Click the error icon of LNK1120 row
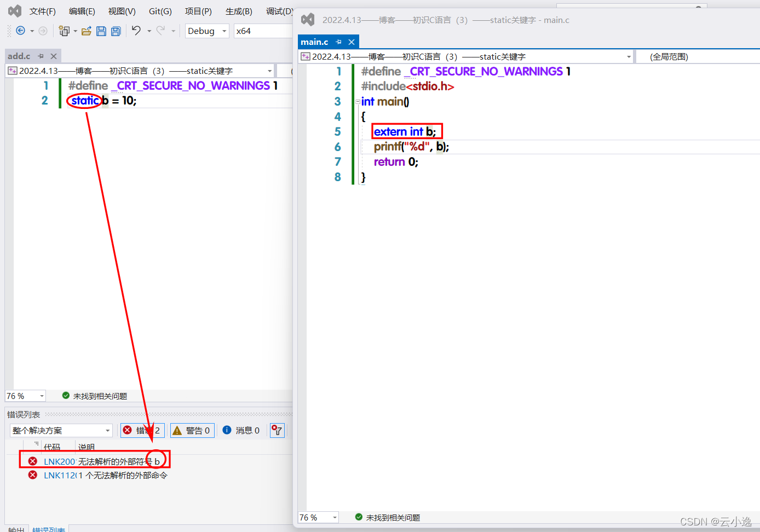The width and height of the screenshot is (760, 532). click(33, 475)
